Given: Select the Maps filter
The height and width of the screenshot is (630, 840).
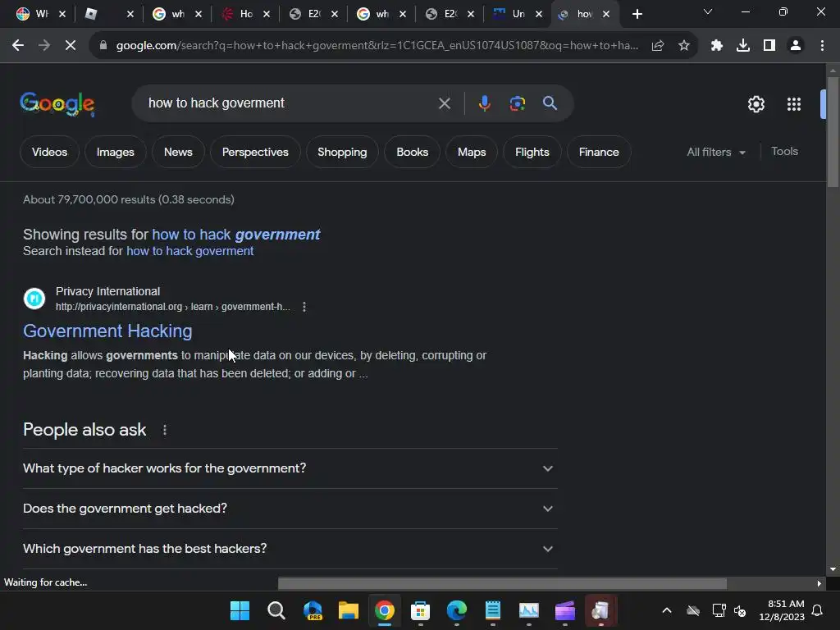Looking at the screenshot, I should (472, 152).
